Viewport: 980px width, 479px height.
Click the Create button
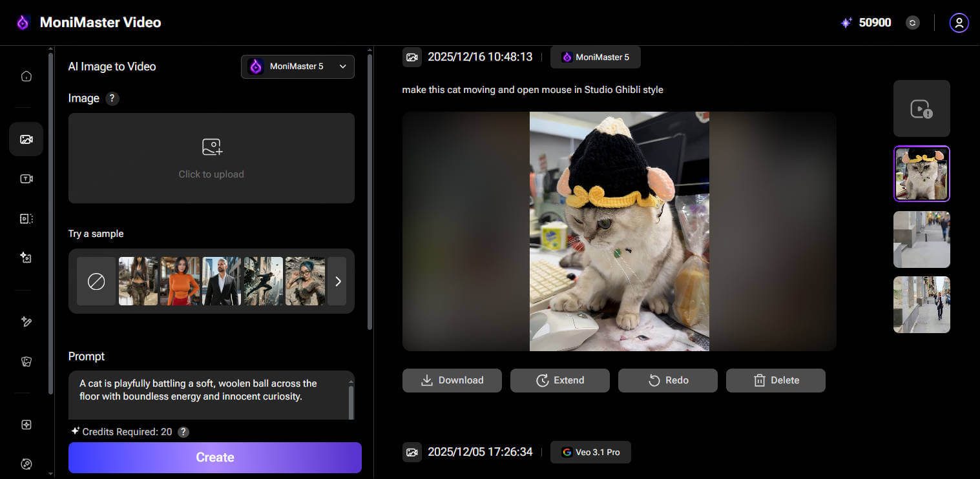coord(214,457)
